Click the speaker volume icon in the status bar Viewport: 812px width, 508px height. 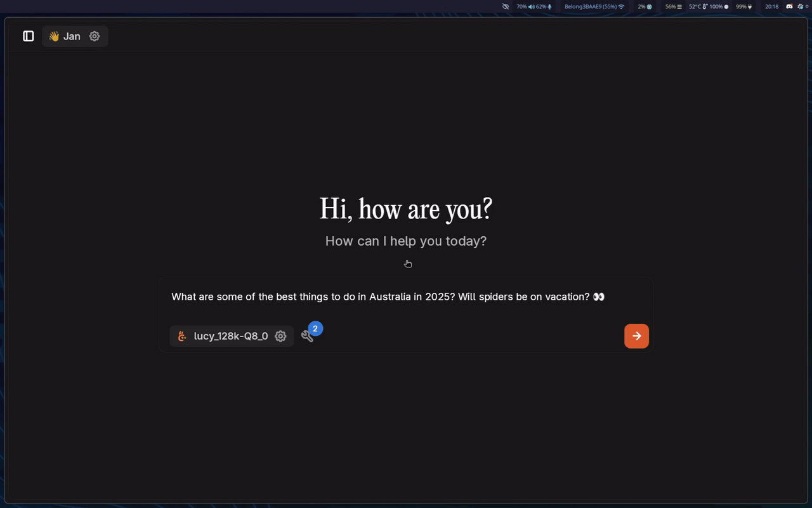[530, 6]
